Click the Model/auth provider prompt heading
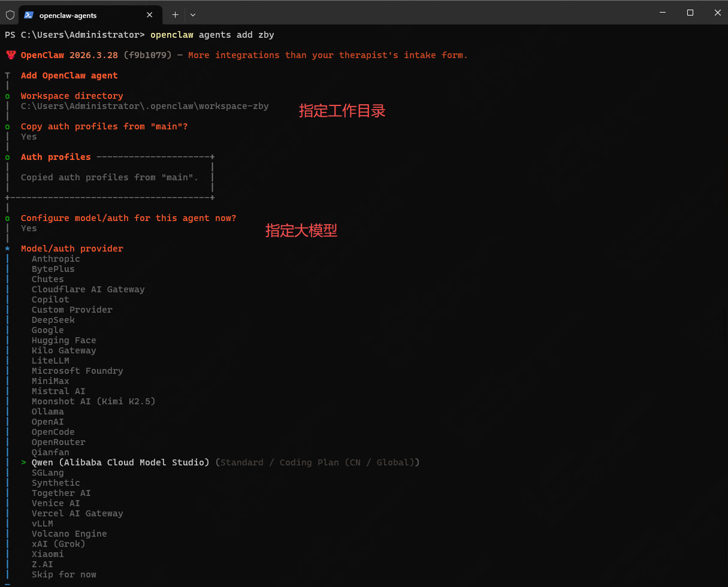 72,249
